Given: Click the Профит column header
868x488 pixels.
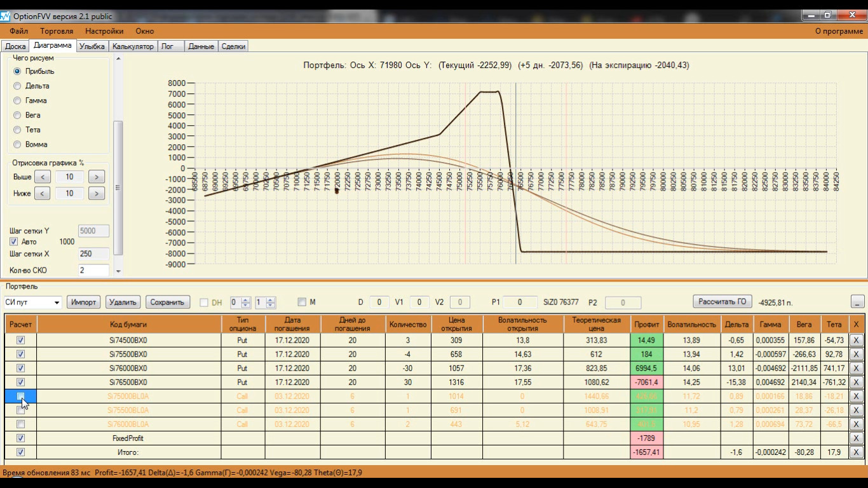Looking at the screenshot, I should (647, 324).
